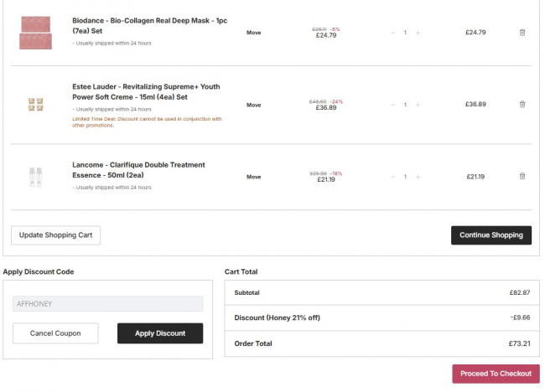This screenshot has height=392, width=545.
Task: Trash the Lancome Clarifique essence item
Action: (522, 177)
